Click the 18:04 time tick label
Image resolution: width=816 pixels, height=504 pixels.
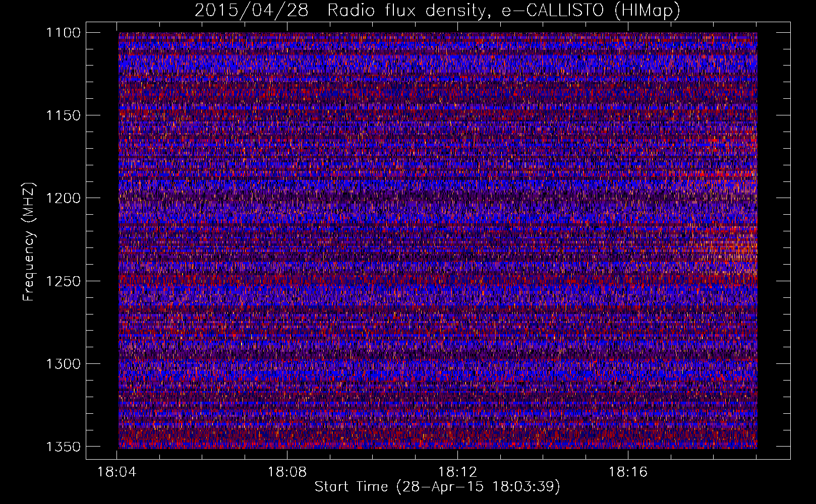[117, 472]
